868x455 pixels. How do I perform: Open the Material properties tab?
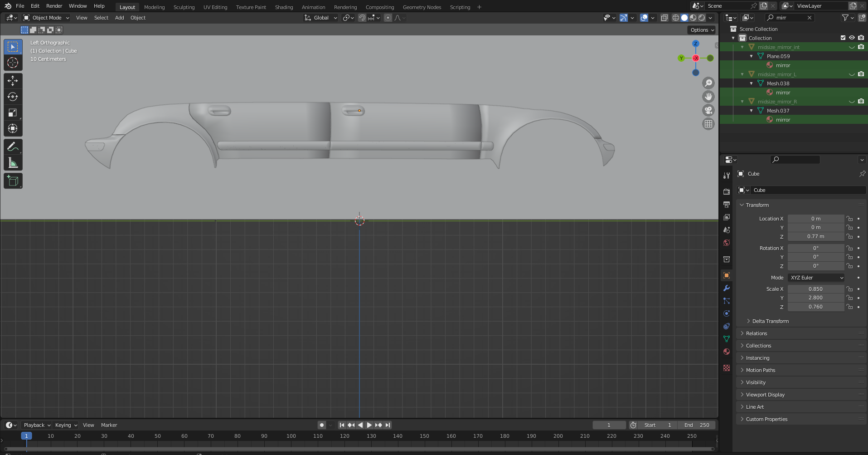[x=727, y=352]
